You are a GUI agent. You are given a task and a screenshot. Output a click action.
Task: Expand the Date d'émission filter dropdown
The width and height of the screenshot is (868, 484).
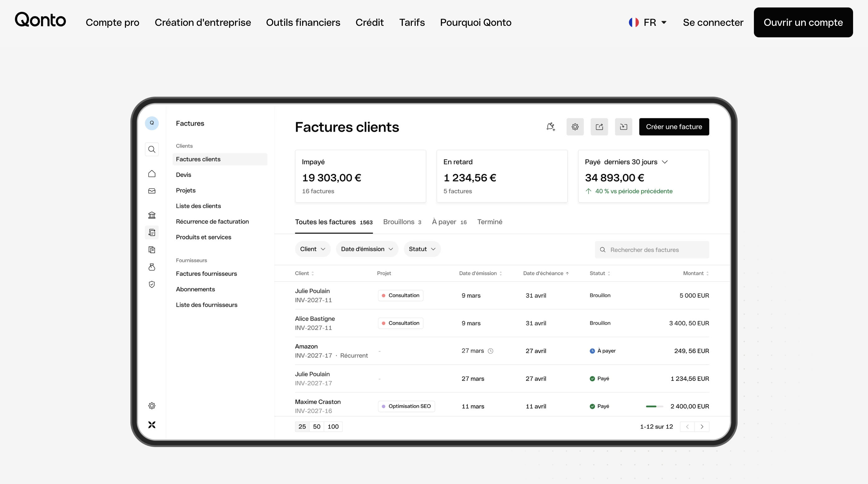(x=367, y=249)
